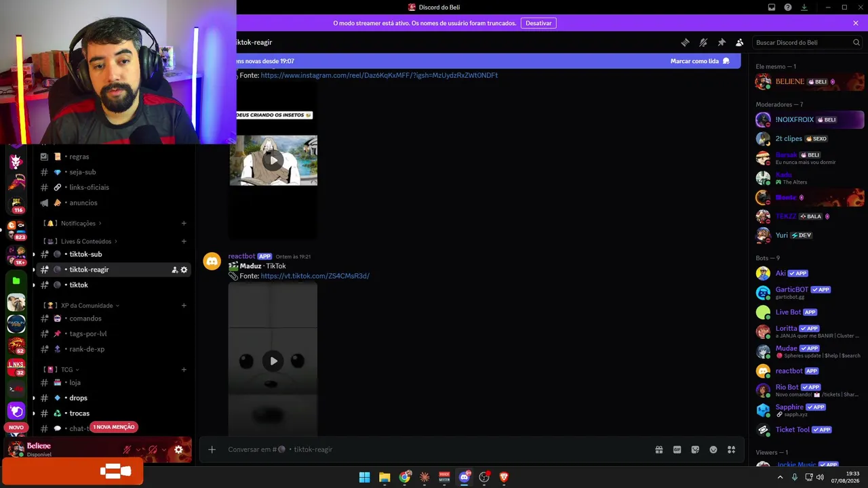The height and width of the screenshot is (488, 868).
Task: Click the green download update icon
Action: [804, 7]
